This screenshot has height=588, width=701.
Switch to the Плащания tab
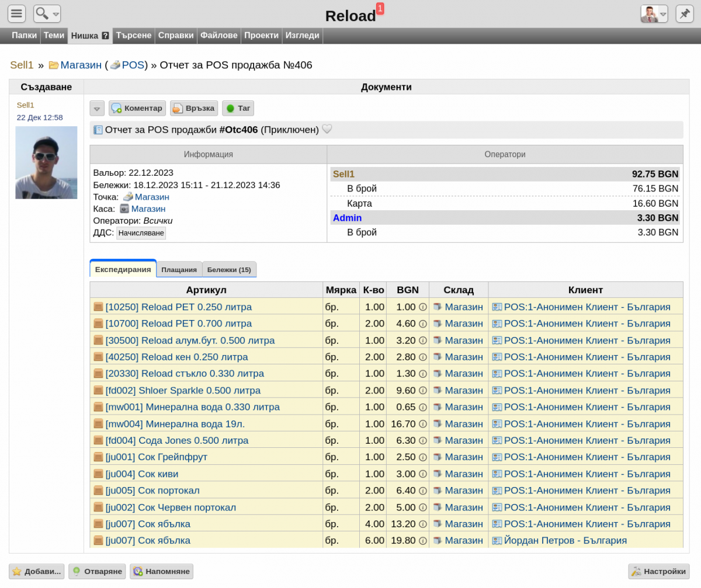tap(179, 270)
